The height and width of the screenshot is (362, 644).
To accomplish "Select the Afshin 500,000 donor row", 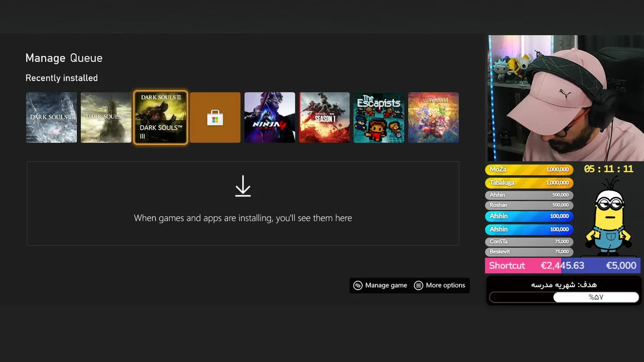I will click(529, 195).
